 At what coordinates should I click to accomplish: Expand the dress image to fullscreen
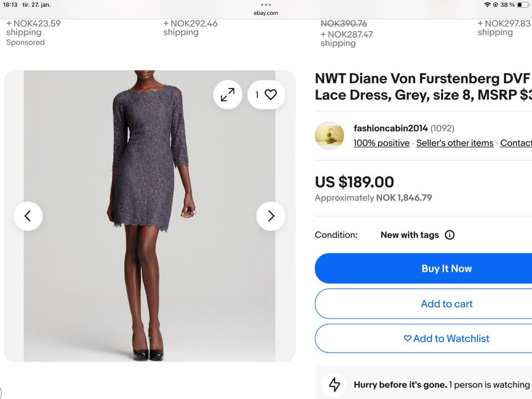[228, 95]
